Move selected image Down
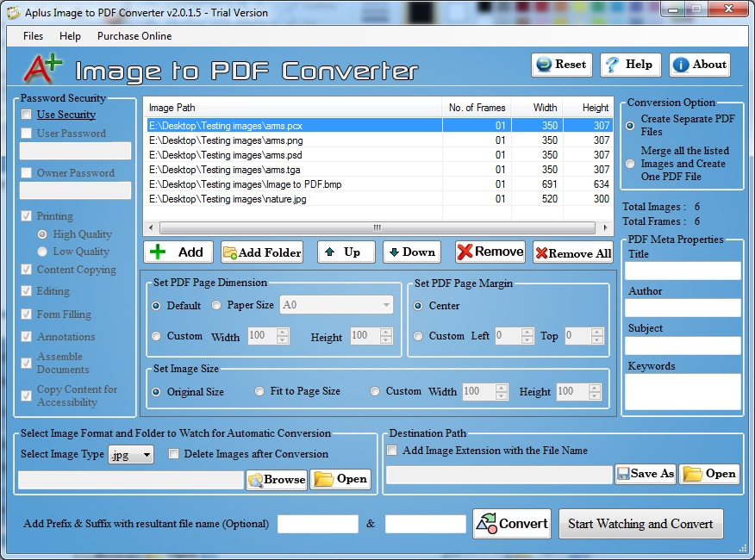Image resolution: width=755 pixels, height=560 pixels. click(x=412, y=252)
